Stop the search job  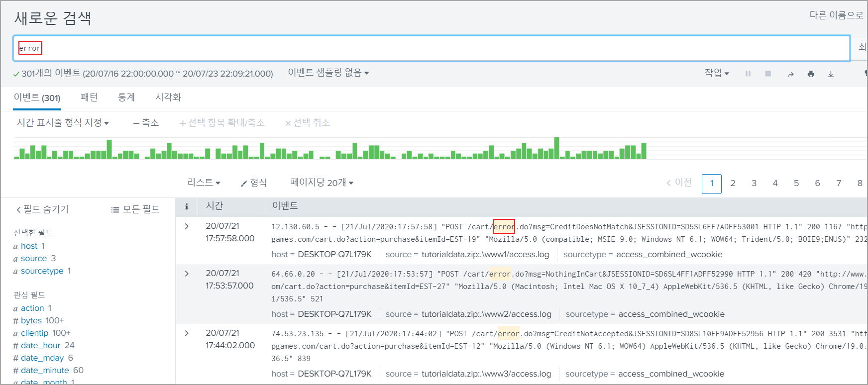pos(768,74)
